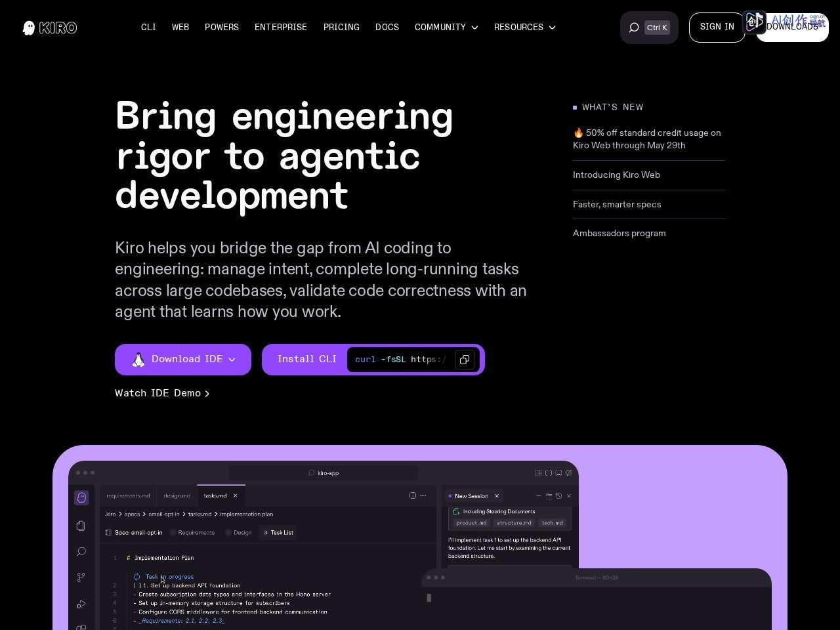The image size is (840, 630).
Task: Click the structure.md chip
Action: [514, 523]
